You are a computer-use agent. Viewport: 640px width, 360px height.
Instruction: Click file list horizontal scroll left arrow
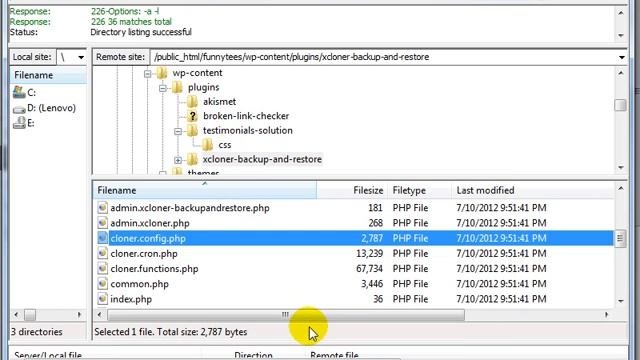tap(100, 315)
